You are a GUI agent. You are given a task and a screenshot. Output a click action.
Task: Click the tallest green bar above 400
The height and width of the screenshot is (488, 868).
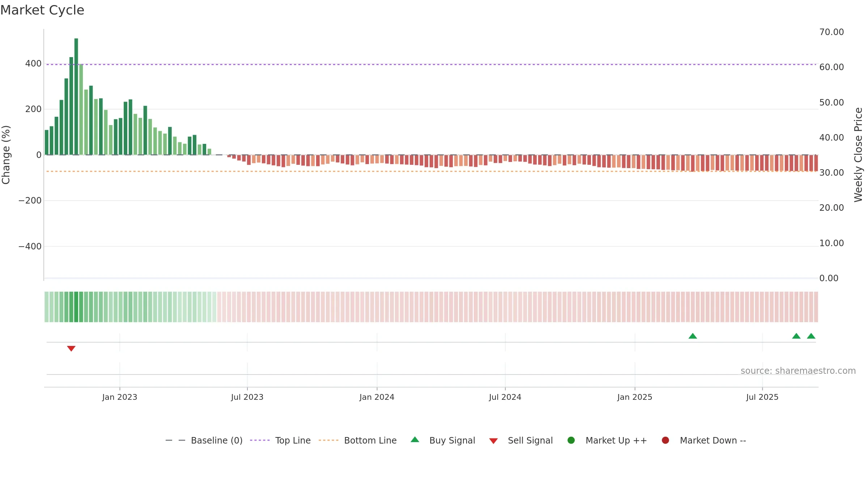[76, 97]
